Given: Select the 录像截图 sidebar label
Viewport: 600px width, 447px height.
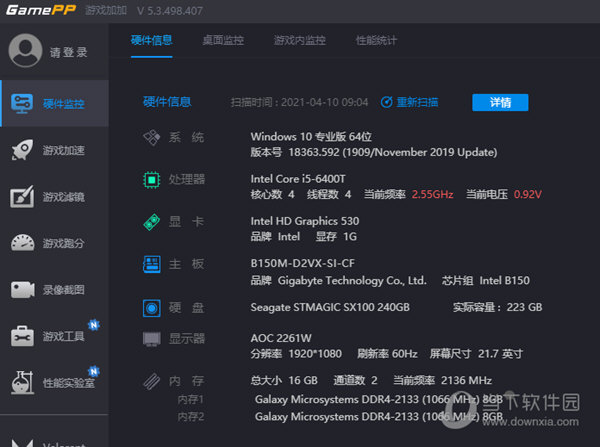Looking at the screenshot, I should tap(64, 290).
